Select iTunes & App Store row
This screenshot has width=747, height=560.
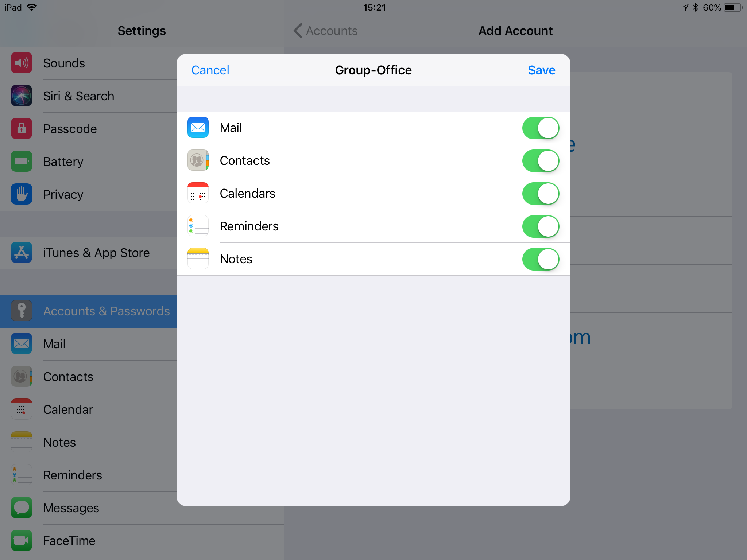tap(88, 253)
